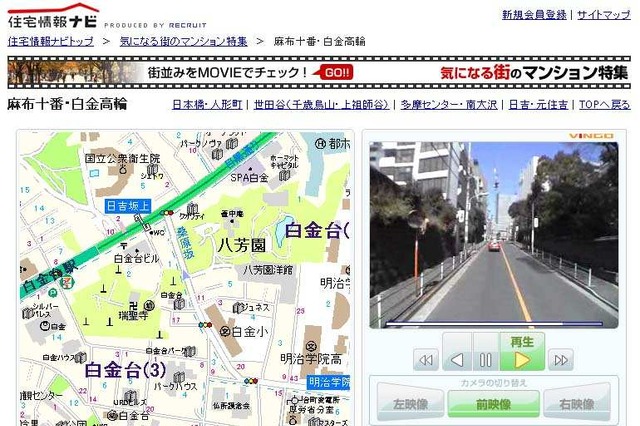Image resolution: width=640 pixels, height=426 pixels.
Task: Click the VINGO logo above video
Action: [591, 136]
